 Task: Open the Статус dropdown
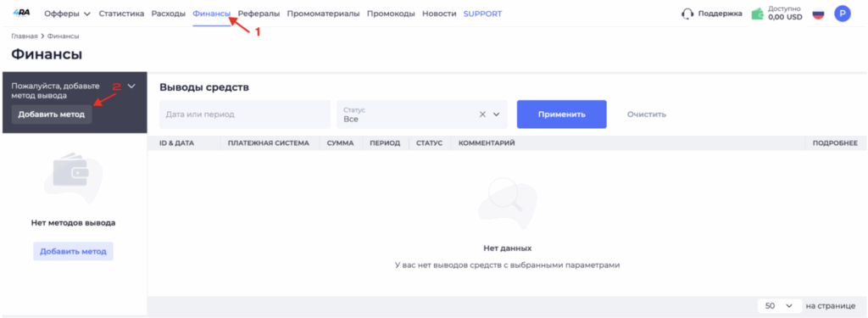coord(422,114)
